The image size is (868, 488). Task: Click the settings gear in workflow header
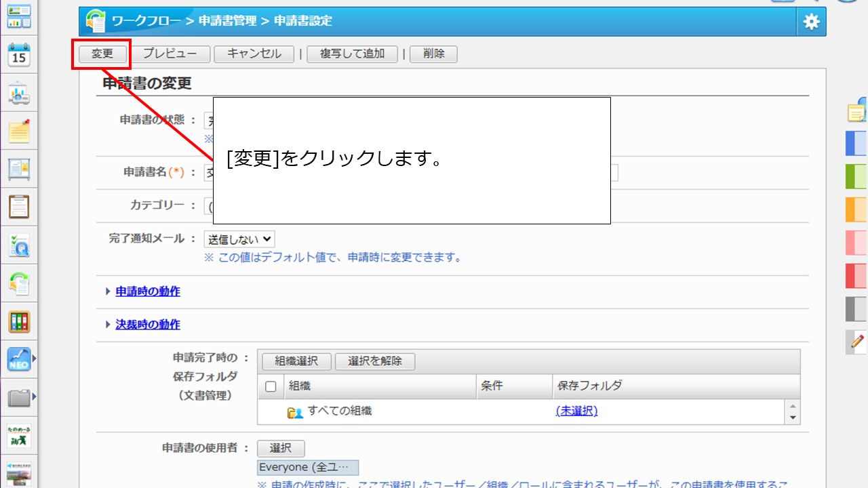(811, 22)
